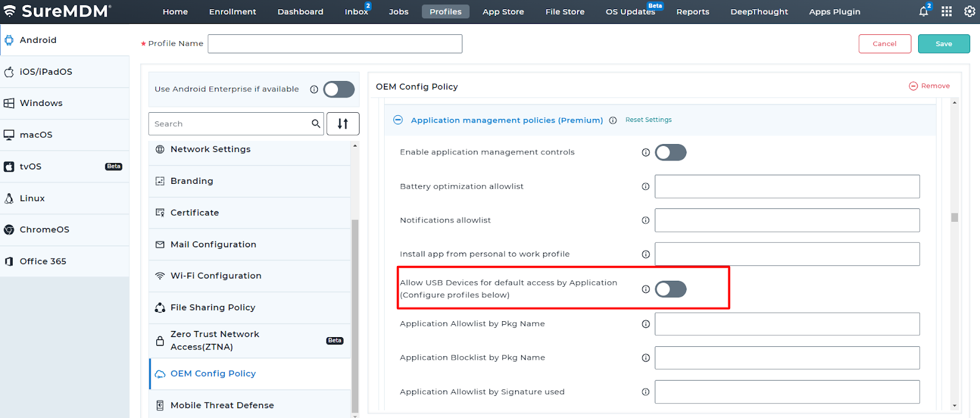Screen dimensions: 980x418
Task: Click info icon next to Use Android Enterprise
Action: coord(314,89)
